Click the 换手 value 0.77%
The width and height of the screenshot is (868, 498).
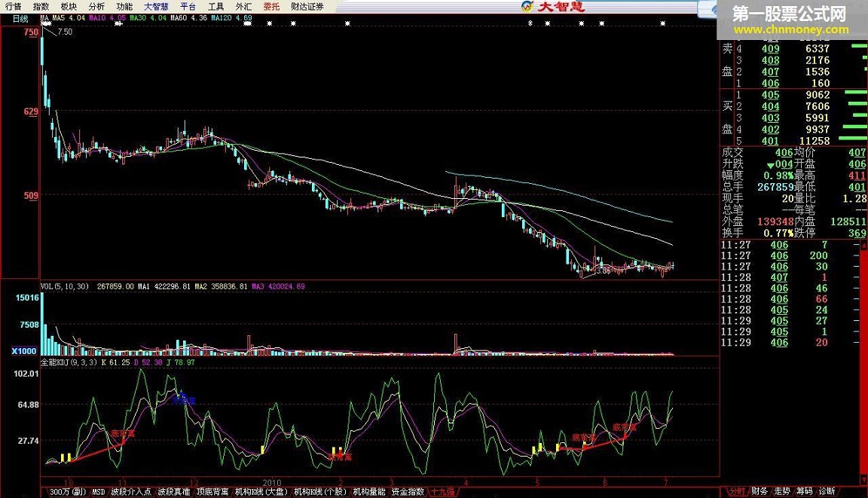click(x=778, y=233)
